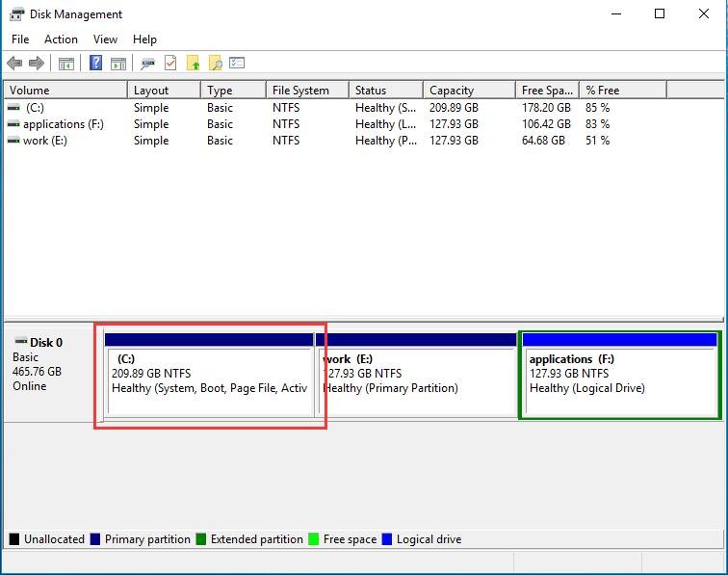Click Healthy (S... status of C: row
This screenshot has height=575, width=728.
(386, 108)
